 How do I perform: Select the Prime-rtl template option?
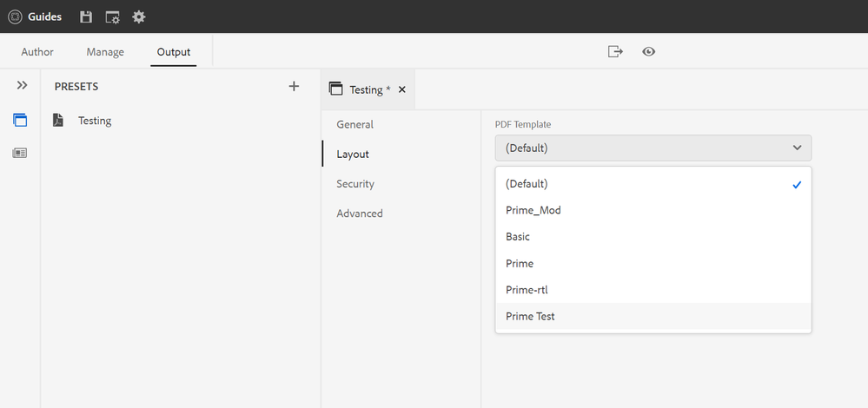[527, 290]
